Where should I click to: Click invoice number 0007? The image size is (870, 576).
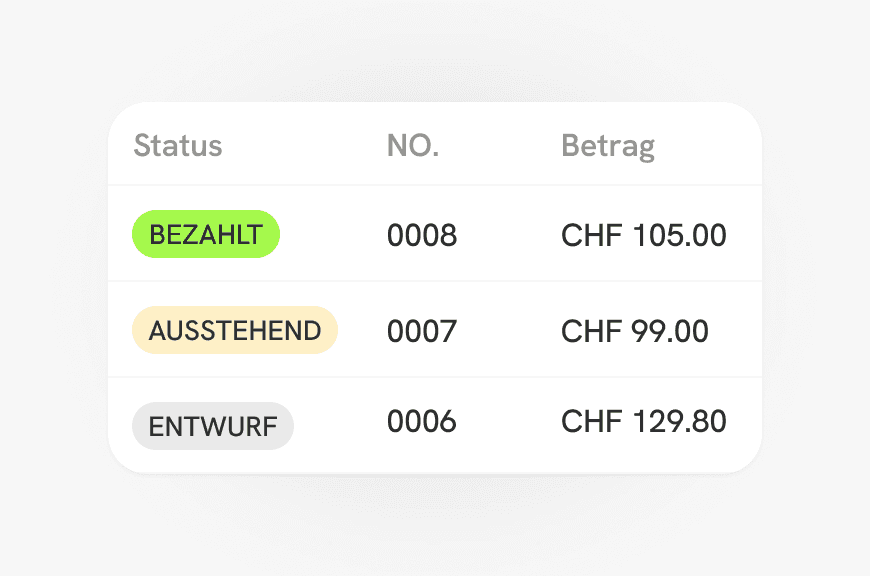pyautogui.click(x=421, y=330)
